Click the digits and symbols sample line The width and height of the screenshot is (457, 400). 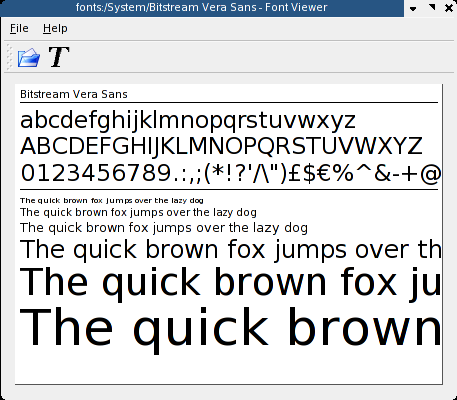[x=231, y=173]
